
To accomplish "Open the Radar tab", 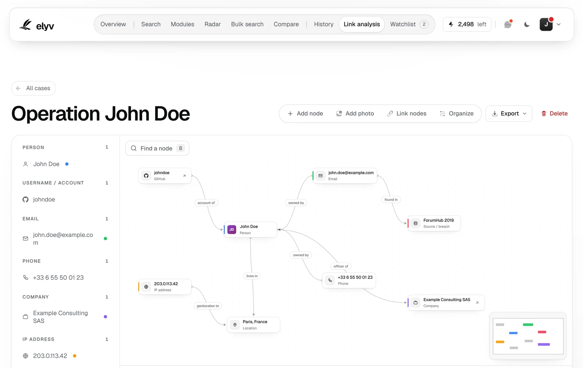I will pyautogui.click(x=212, y=24).
